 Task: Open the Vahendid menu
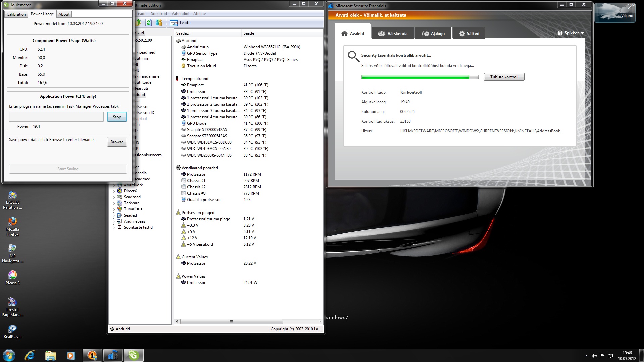tap(180, 14)
